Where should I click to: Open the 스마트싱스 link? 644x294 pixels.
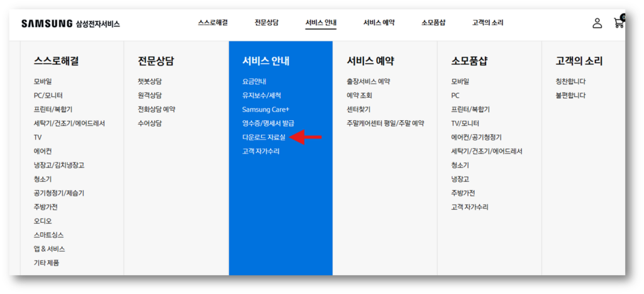point(49,235)
